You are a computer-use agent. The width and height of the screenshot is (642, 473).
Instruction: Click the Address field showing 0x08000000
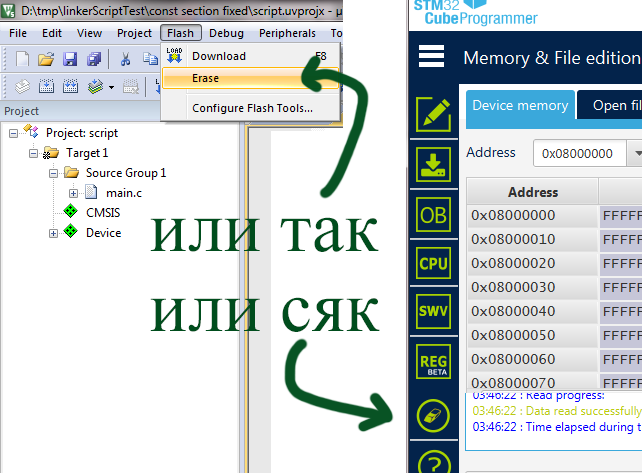578,154
